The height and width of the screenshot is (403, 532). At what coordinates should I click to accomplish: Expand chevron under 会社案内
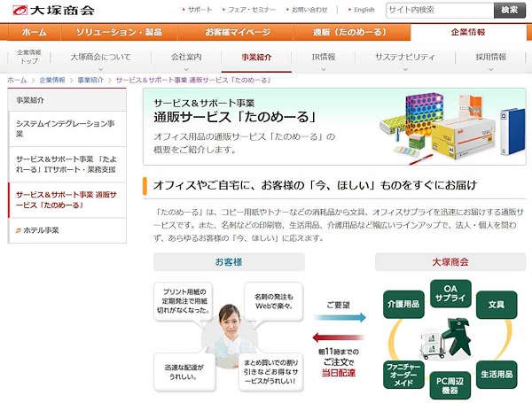click(x=186, y=69)
